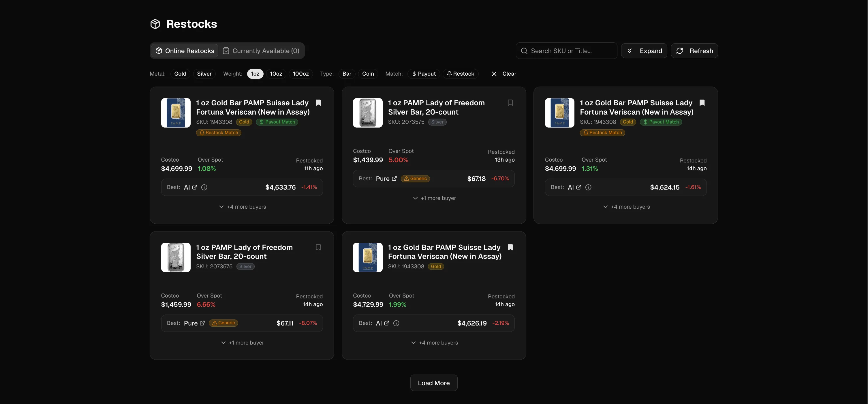Toggle the Payout match filter
Image resolution: width=868 pixels, height=404 pixels.
pyautogui.click(x=424, y=74)
